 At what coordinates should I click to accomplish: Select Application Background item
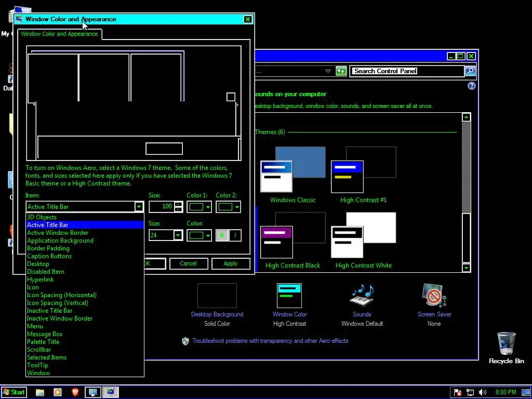point(85,241)
